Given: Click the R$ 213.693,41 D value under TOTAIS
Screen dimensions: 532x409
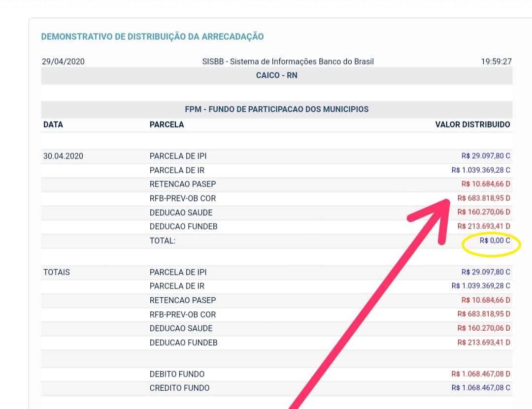Looking at the screenshot, I should (484, 343).
